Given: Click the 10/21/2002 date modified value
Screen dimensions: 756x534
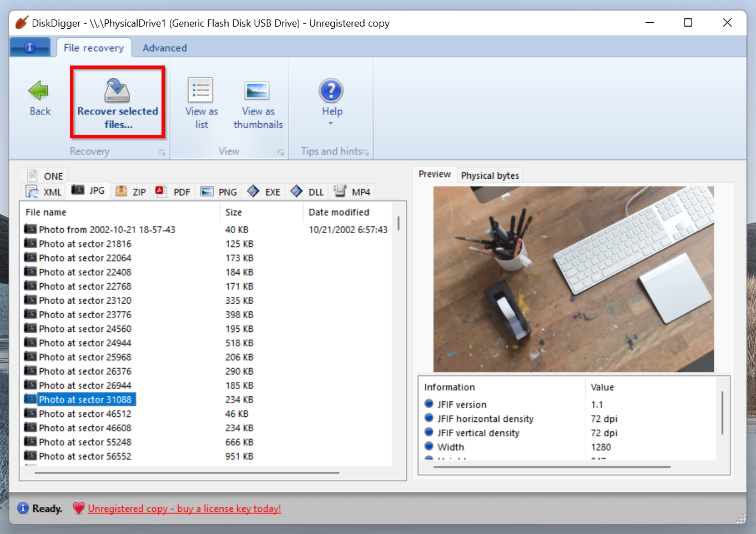Looking at the screenshot, I should (348, 229).
